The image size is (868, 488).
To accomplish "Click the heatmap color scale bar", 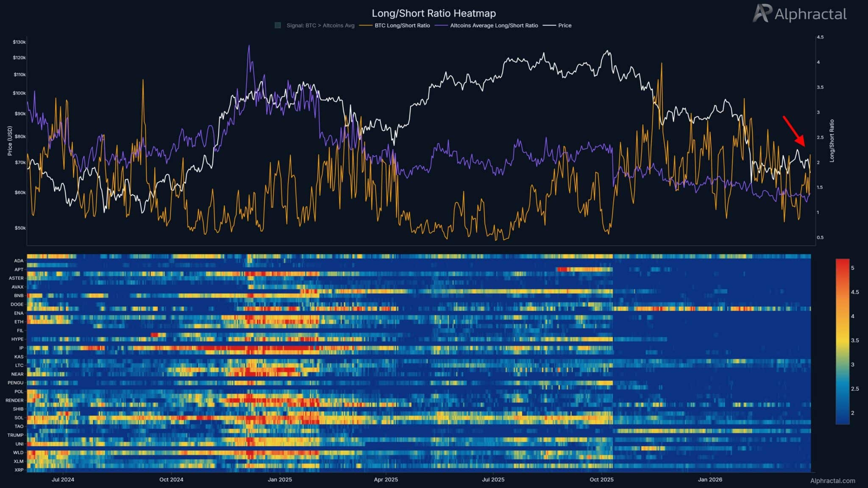I will click(x=842, y=341).
